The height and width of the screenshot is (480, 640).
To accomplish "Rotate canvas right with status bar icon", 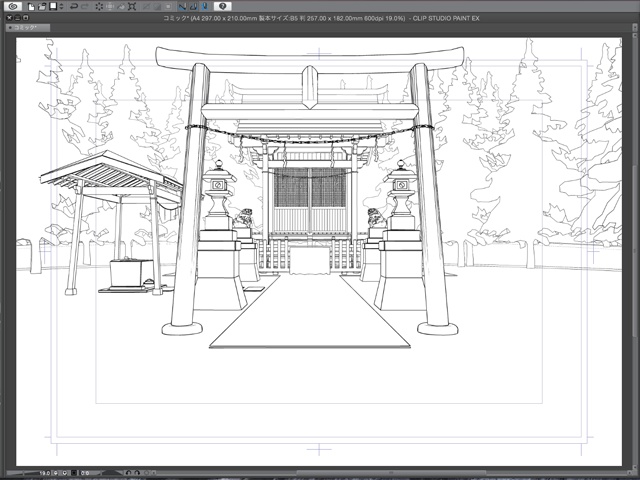I will (137, 473).
